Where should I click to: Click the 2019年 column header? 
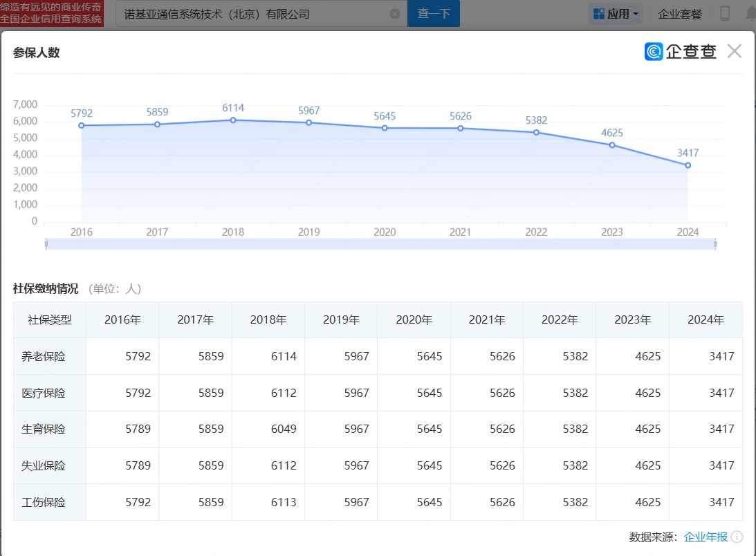[x=341, y=319]
